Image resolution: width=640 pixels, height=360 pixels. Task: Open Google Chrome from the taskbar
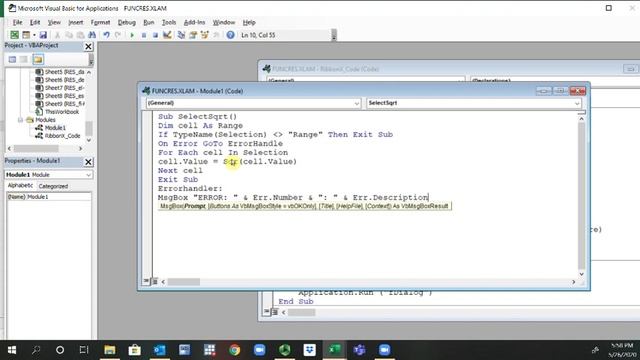[234, 350]
